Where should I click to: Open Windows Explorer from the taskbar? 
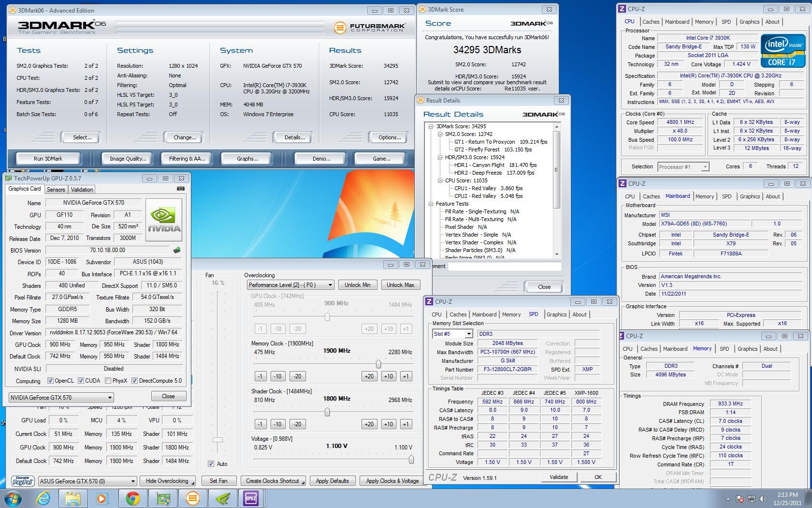73,498
